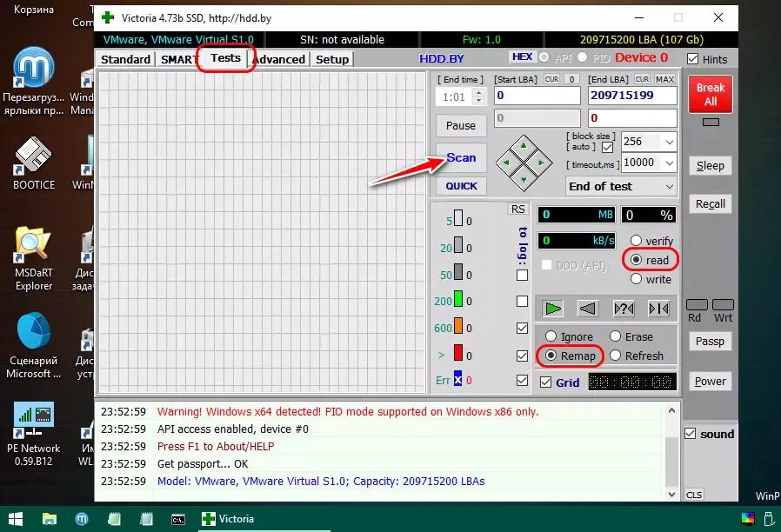Select the API radio button

(544, 57)
